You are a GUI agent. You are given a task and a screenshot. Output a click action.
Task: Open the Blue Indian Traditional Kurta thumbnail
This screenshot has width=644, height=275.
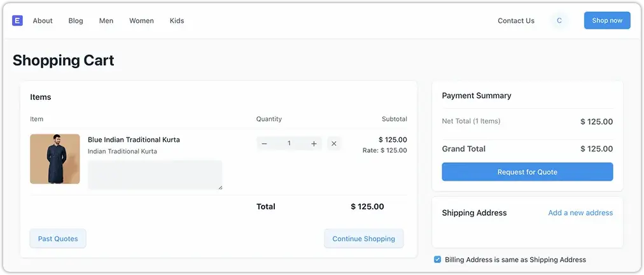(55, 159)
